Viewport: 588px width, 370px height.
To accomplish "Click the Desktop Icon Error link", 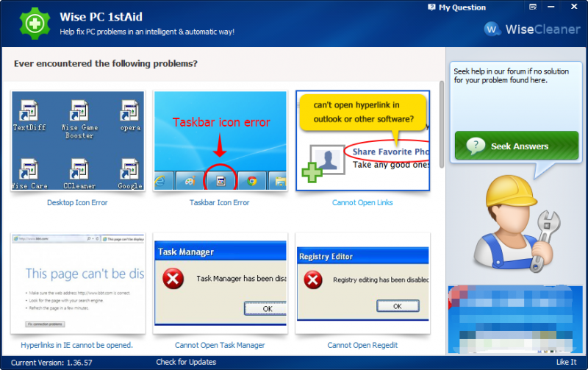I will (x=77, y=202).
